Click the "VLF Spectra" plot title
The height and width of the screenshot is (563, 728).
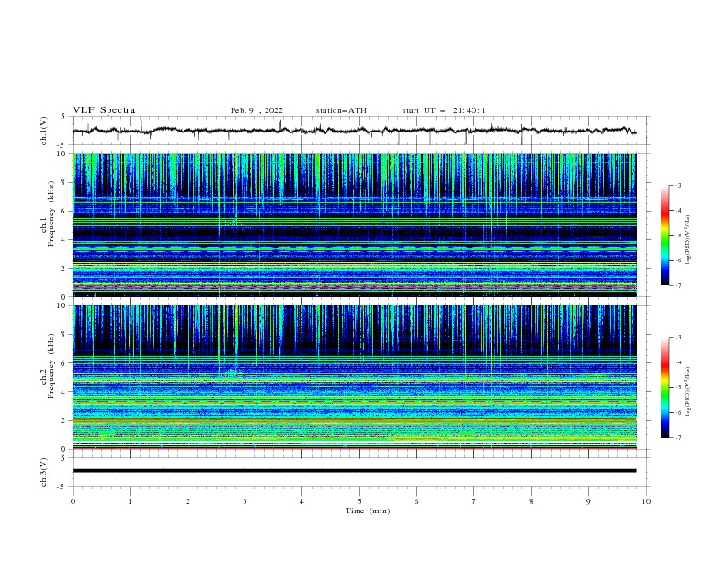[x=104, y=110]
